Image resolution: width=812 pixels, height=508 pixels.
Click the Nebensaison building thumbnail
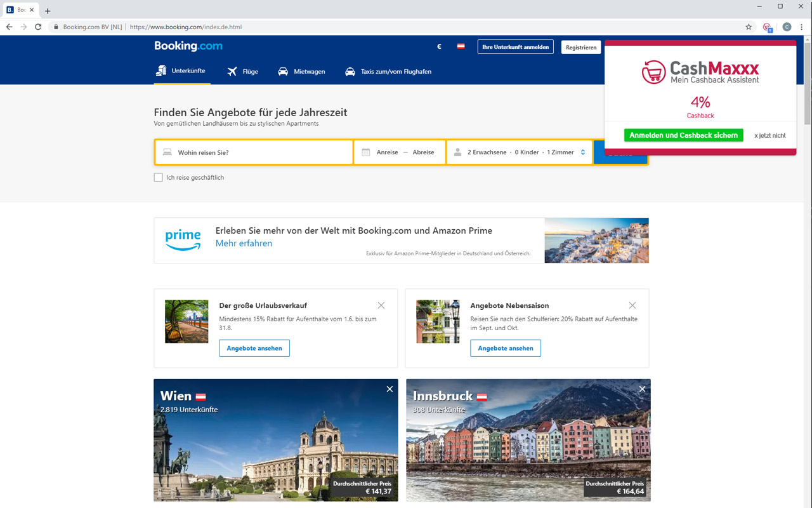click(438, 321)
